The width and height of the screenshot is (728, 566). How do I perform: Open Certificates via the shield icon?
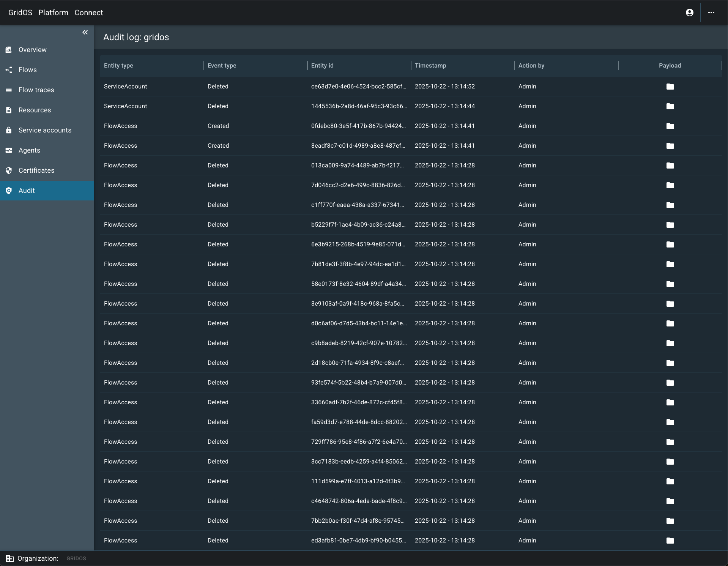point(9,170)
